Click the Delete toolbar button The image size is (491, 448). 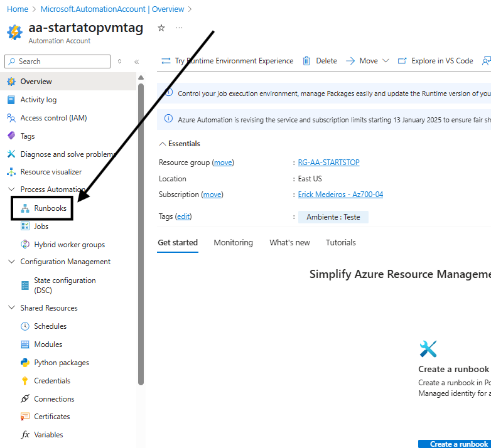(320, 61)
